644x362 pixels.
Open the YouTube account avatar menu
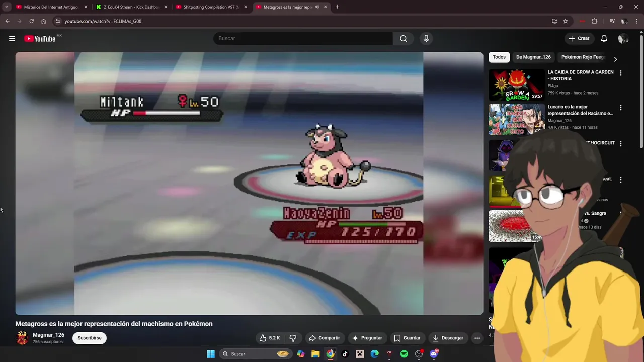tap(623, 39)
